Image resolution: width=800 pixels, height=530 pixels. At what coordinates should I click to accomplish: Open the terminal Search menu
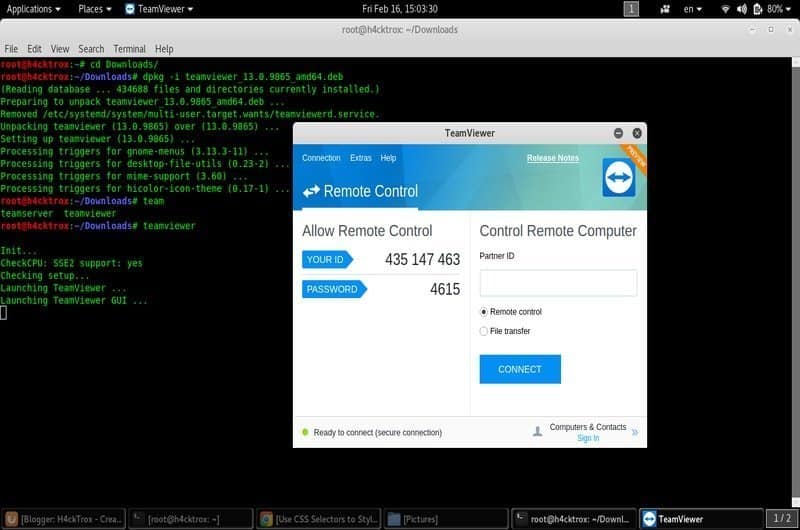tap(91, 49)
